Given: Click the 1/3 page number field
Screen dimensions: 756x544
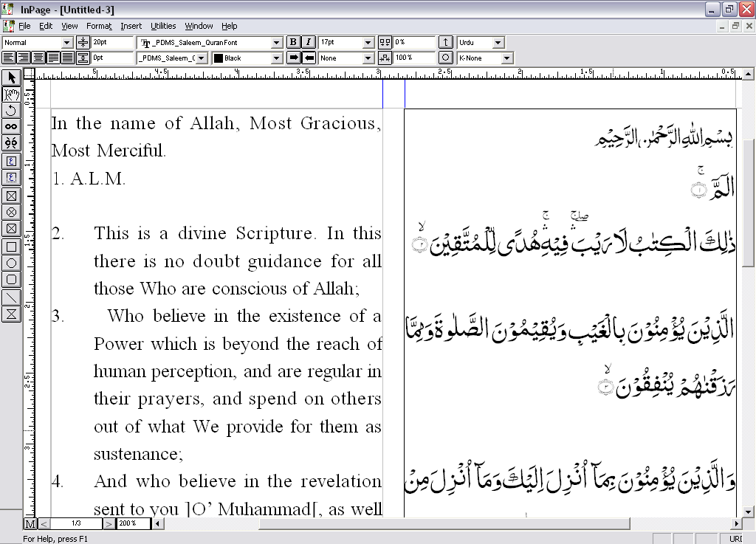Looking at the screenshot, I should coord(76,524).
